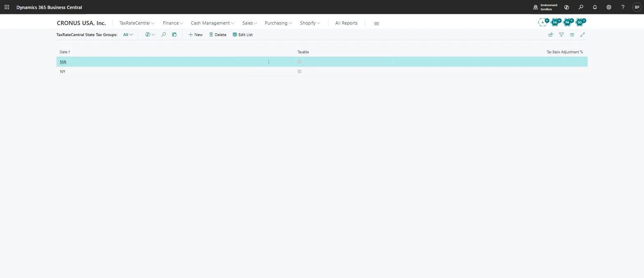
Task: Sort by the Taxable column header
Action: pyautogui.click(x=303, y=52)
